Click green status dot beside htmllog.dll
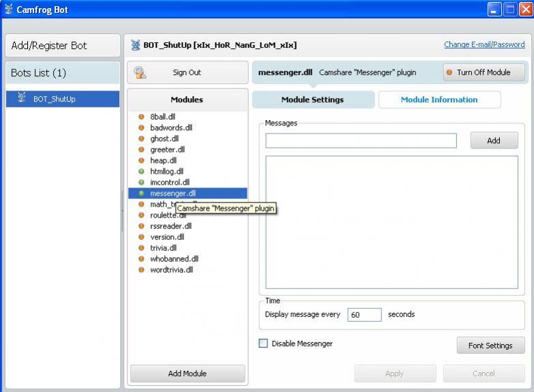 (141, 171)
